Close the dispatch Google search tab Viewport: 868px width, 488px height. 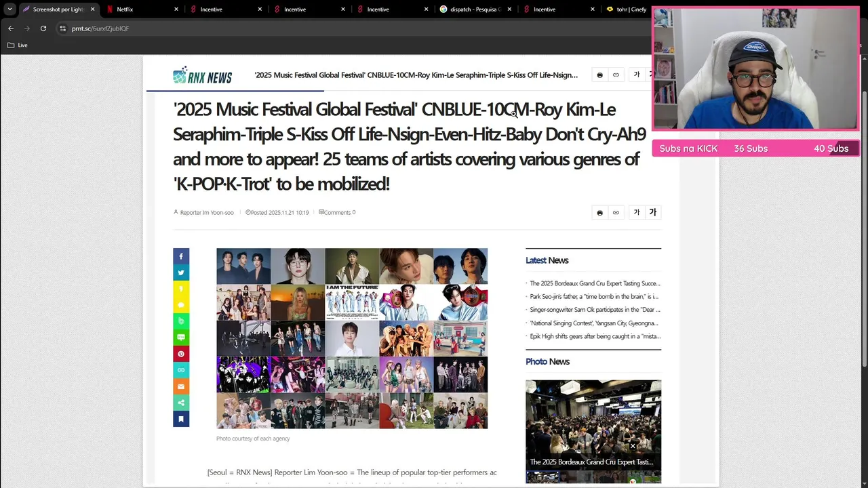click(x=510, y=9)
